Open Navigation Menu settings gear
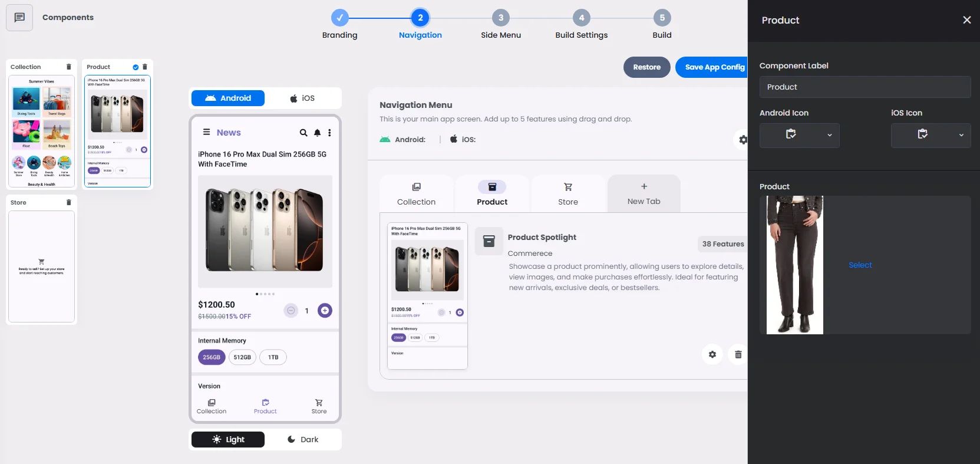This screenshot has height=464, width=980. 743,140
